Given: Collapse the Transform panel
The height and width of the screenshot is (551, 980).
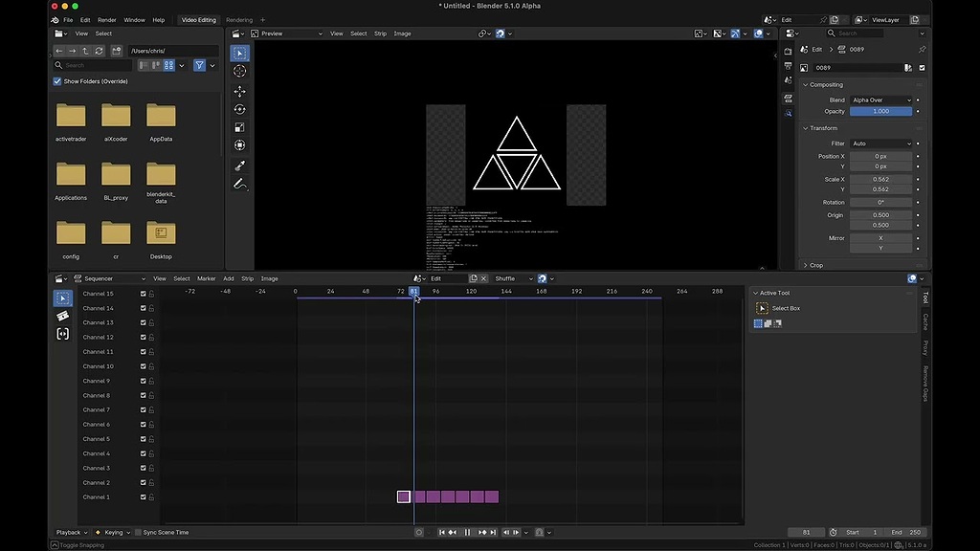Looking at the screenshot, I should coord(823,128).
